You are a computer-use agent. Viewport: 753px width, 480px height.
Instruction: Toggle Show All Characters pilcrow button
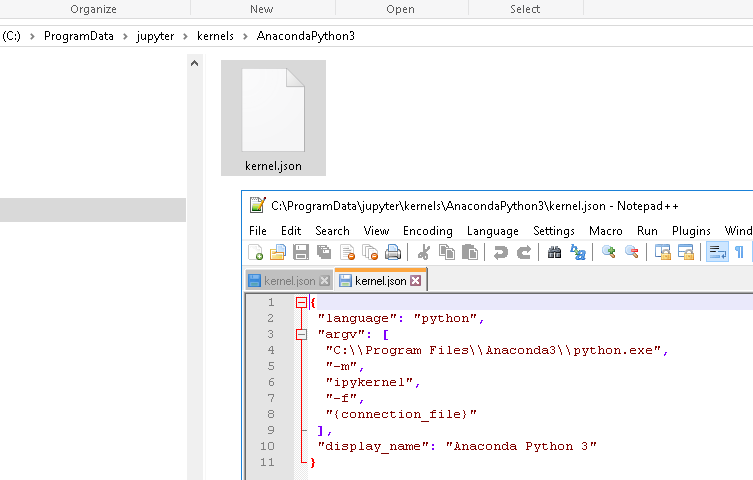[740, 253]
